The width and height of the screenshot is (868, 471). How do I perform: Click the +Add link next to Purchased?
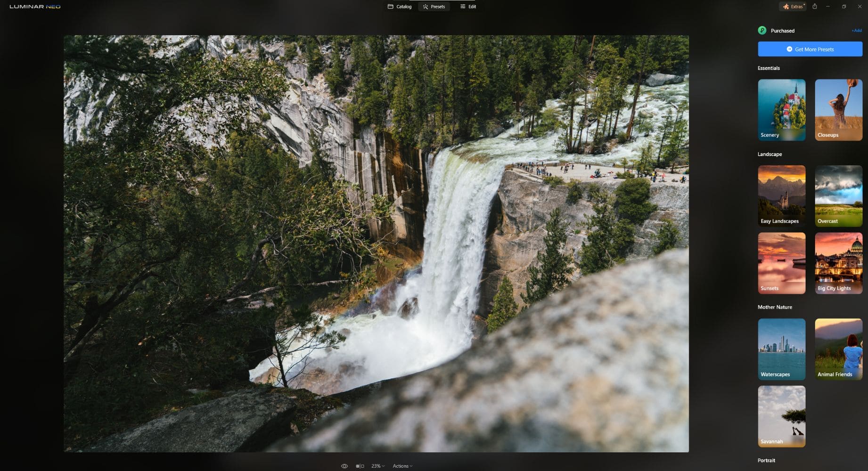click(x=856, y=30)
